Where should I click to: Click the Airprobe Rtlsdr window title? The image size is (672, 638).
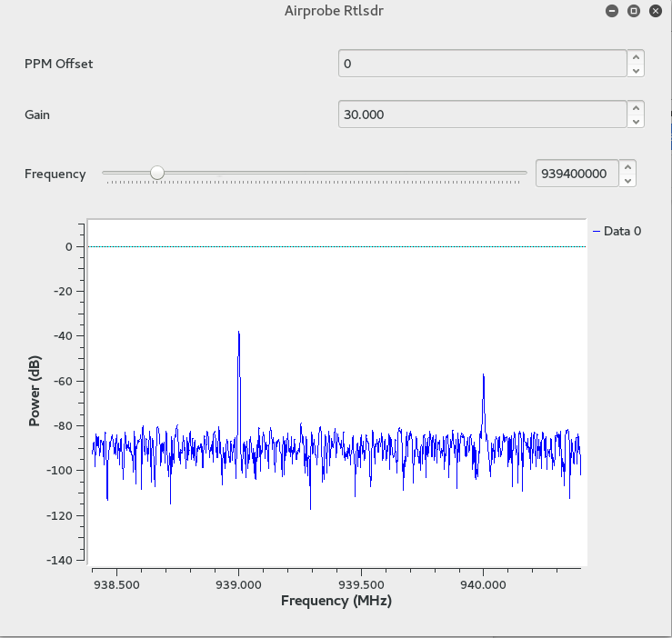coord(334,11)
